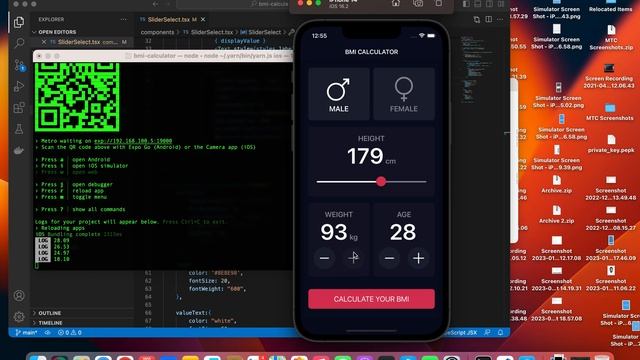Viewport: 640px width, 360px height.
Task: Click the height slider thumb
Action: click(x=381, y=182)
